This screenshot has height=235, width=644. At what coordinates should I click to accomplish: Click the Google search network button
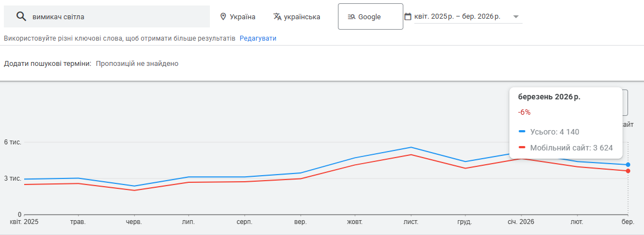click(367, 16)
